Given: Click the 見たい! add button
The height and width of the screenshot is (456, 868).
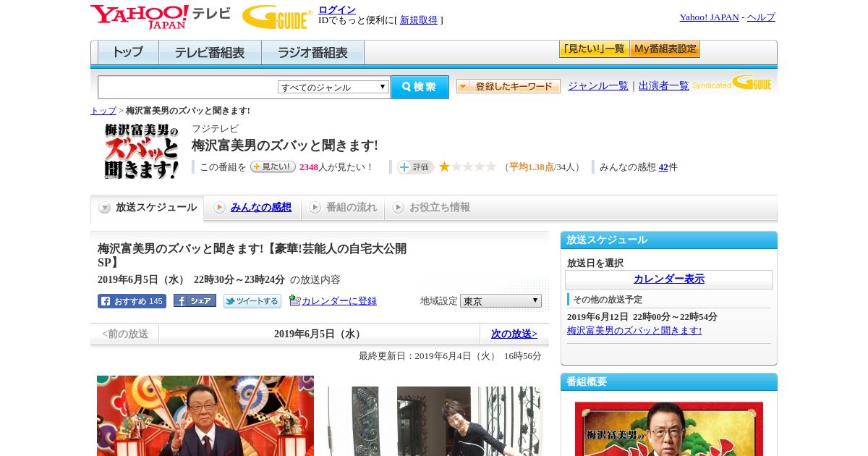Looking at the screenshot, I should tap(273, 166).
